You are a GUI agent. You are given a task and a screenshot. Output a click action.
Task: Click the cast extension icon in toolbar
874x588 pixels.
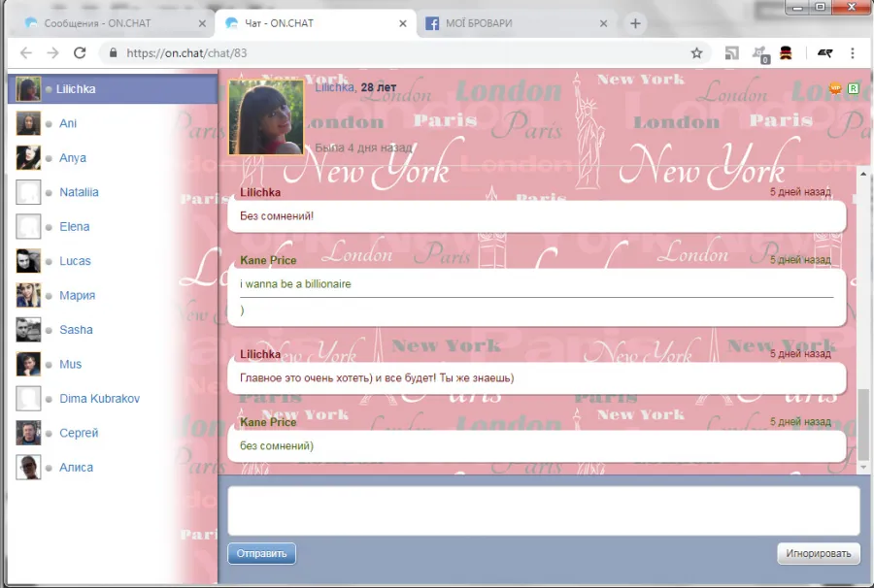coord(731,53)
